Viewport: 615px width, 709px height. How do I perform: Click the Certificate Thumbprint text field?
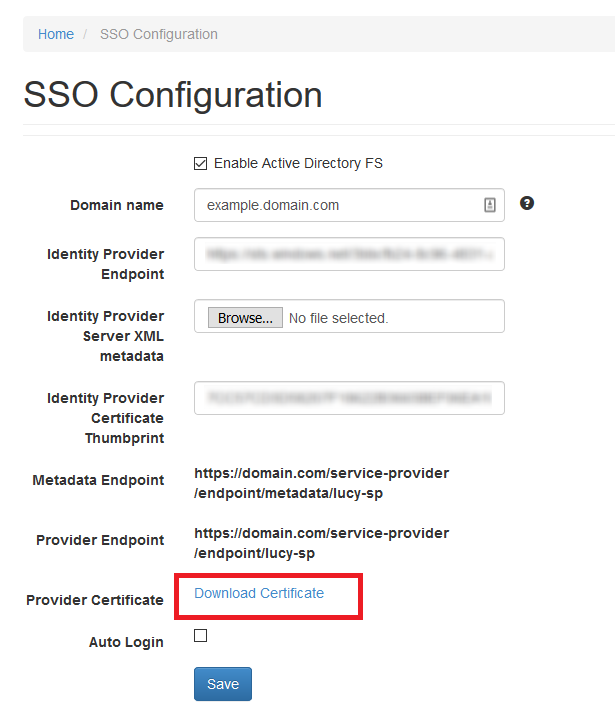pos(349,398)
